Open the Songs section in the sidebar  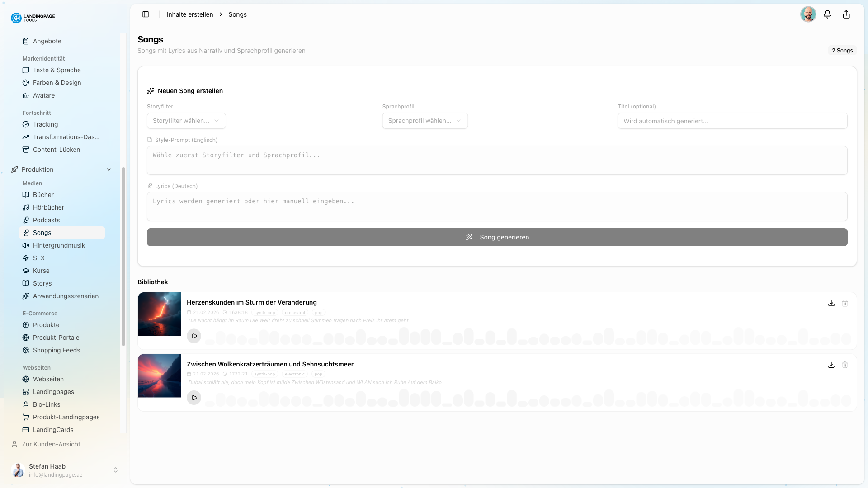click(42, 233)
